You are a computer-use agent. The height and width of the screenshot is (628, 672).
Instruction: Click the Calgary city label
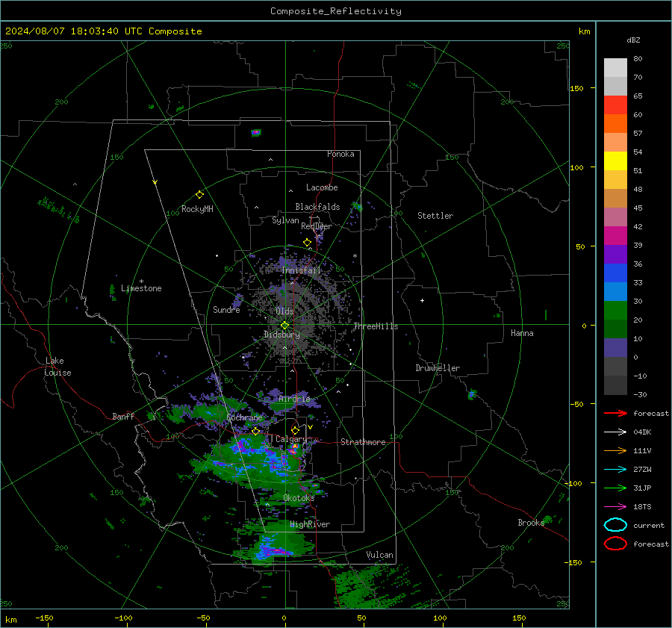point(291,439)
